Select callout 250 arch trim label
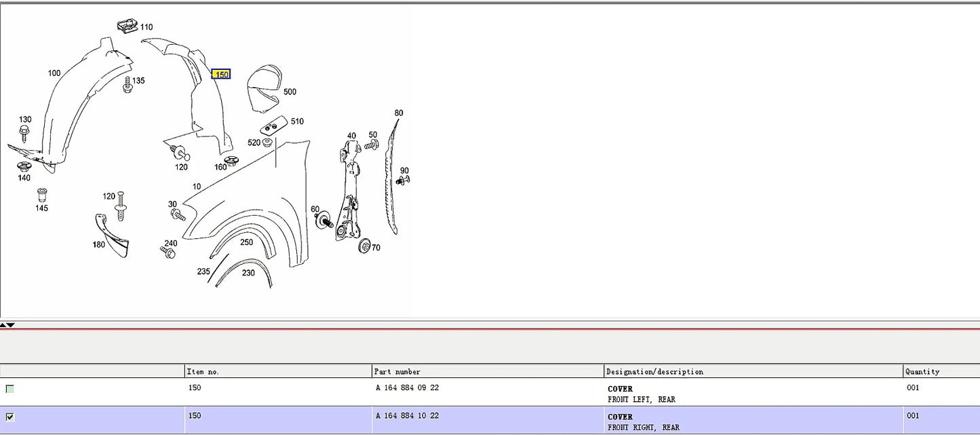 point(246,242)
